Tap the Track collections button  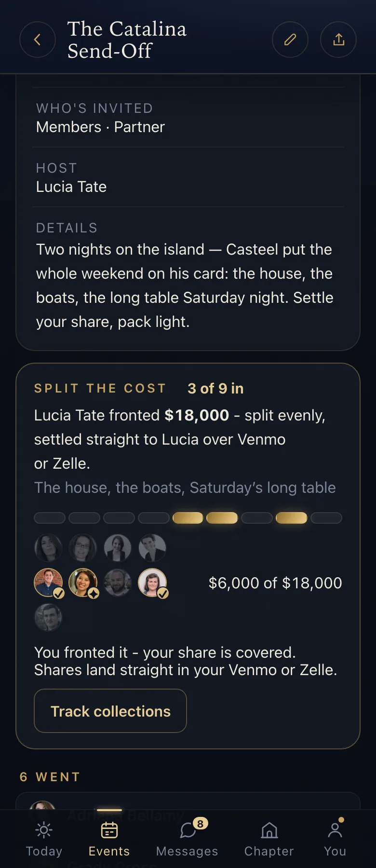[110, 711]
